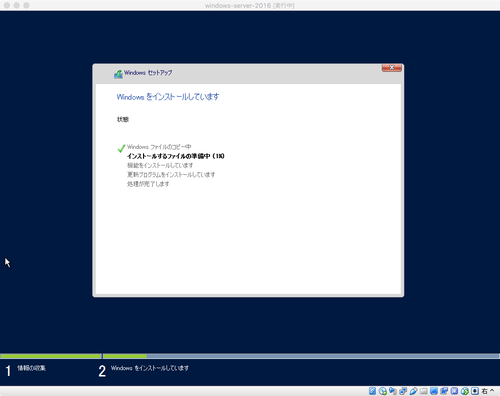Click the 状態 label
This screenshot has height=396, width=500.
123,119
